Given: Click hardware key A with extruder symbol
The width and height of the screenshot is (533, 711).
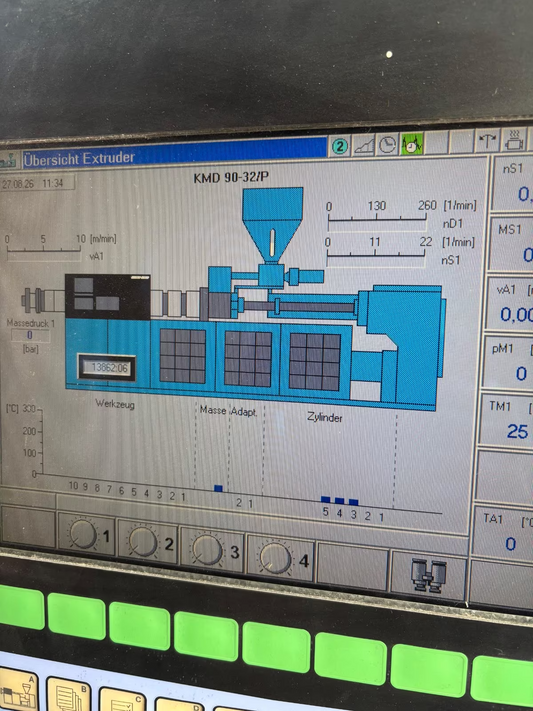Looking at the screenshot, I should point(17,689).
